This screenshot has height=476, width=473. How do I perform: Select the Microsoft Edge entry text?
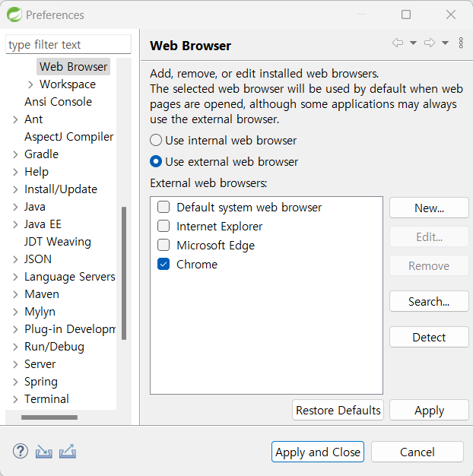pos(215,246)
